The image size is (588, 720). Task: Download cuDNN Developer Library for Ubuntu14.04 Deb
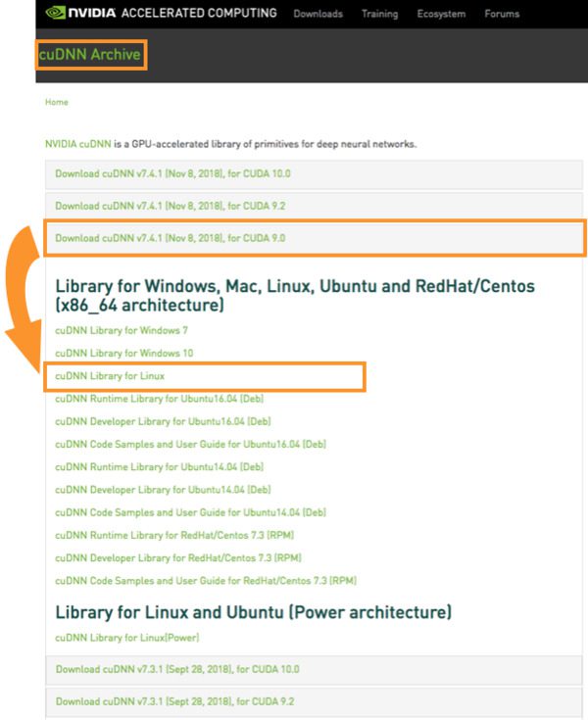pyautogui.click(x=163, y=490)
